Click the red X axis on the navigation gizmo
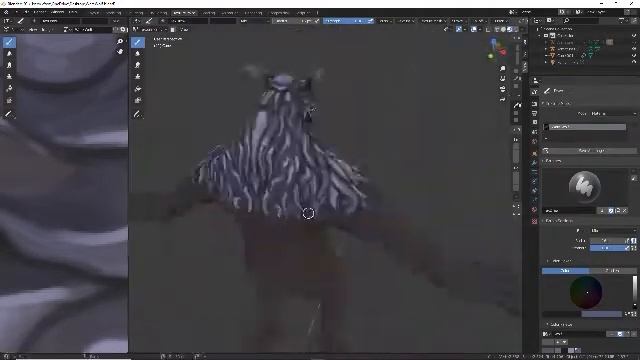Image resolution: width=640 pixels, height=360 pixels. tap(503, 52)
